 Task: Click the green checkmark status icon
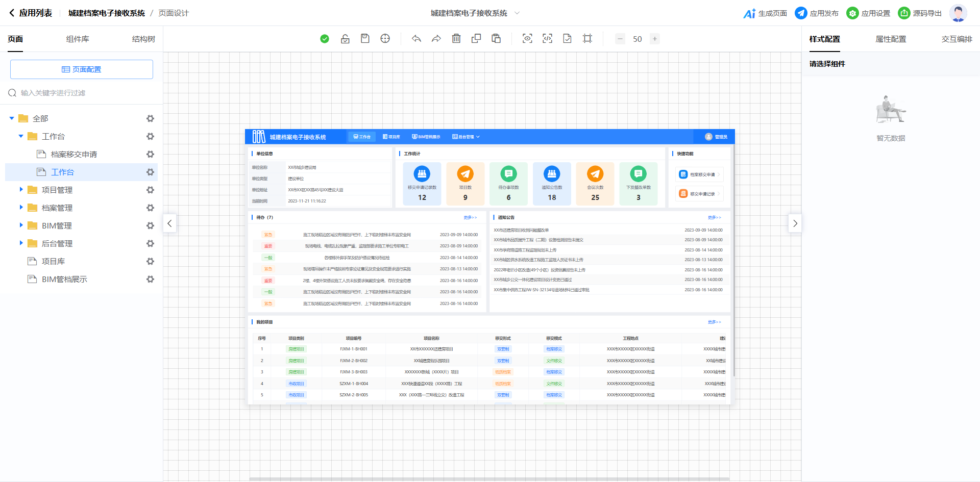tap(325, 39)
